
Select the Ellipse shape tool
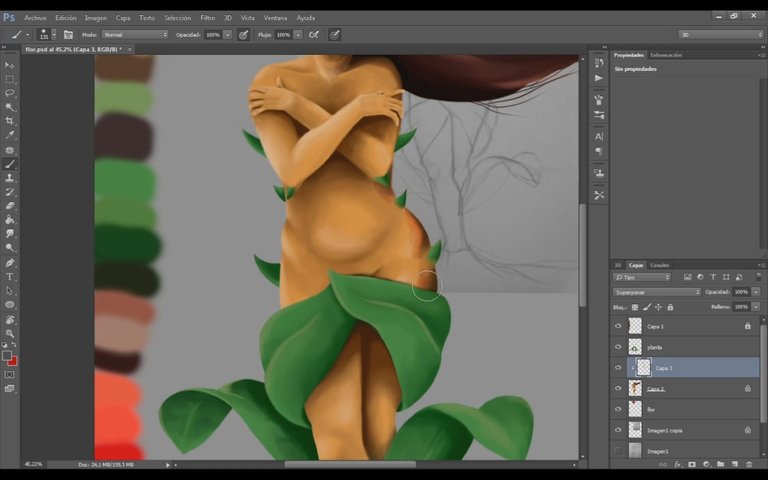9,305
